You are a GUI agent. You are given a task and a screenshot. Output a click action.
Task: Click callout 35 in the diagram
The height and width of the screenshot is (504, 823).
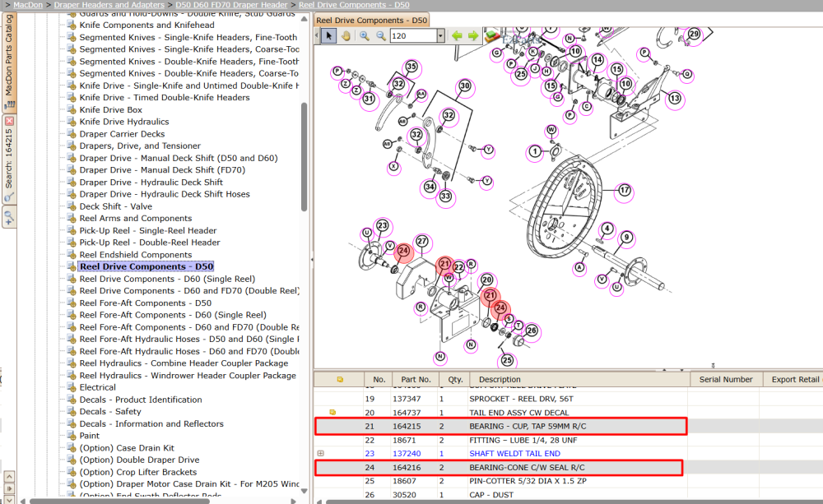click(411, 67)
